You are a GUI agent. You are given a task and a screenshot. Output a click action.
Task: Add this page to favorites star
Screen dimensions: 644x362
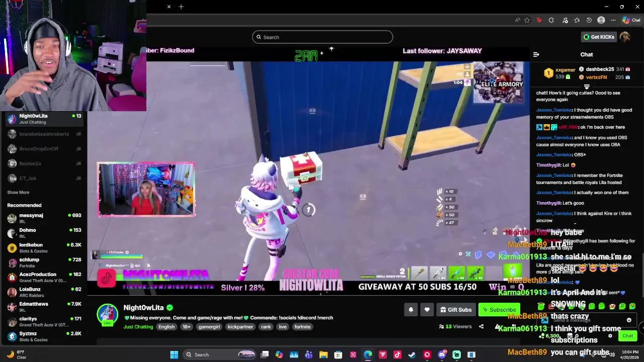[527, 20]
